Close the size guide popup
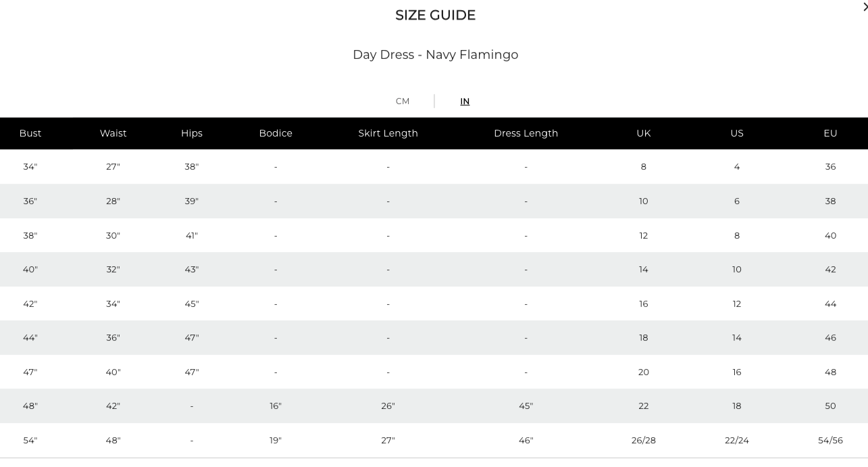 tap(865, 7)
